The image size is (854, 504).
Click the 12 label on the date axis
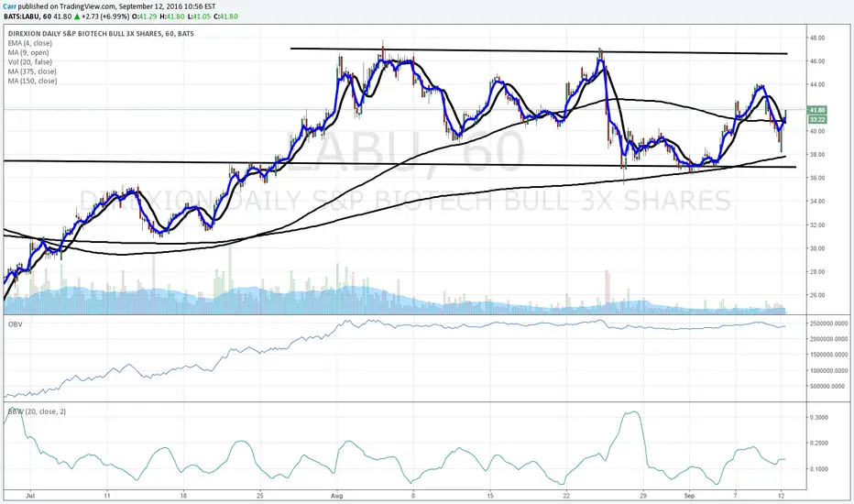(781, 497)
